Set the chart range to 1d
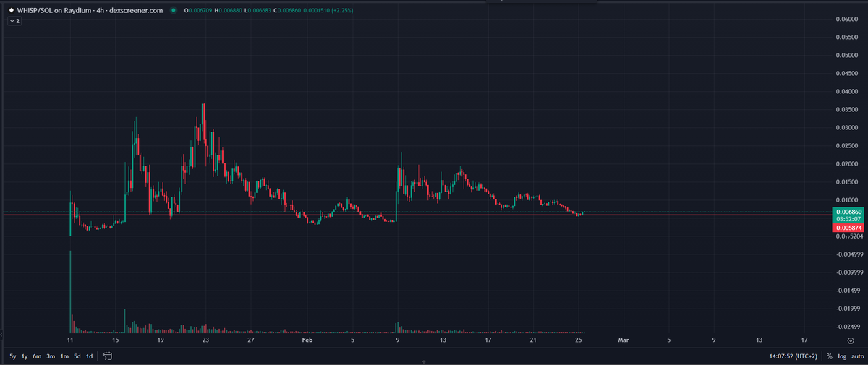Image resolution: width=868 pixels, height=365 pixels. (89, 356)
